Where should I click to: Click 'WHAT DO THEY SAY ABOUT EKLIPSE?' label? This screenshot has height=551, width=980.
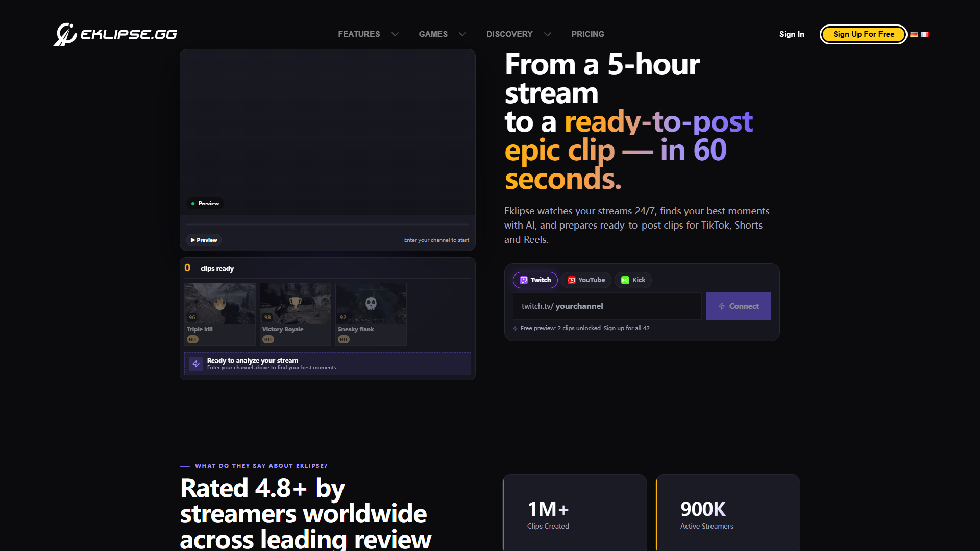[261, 466]
